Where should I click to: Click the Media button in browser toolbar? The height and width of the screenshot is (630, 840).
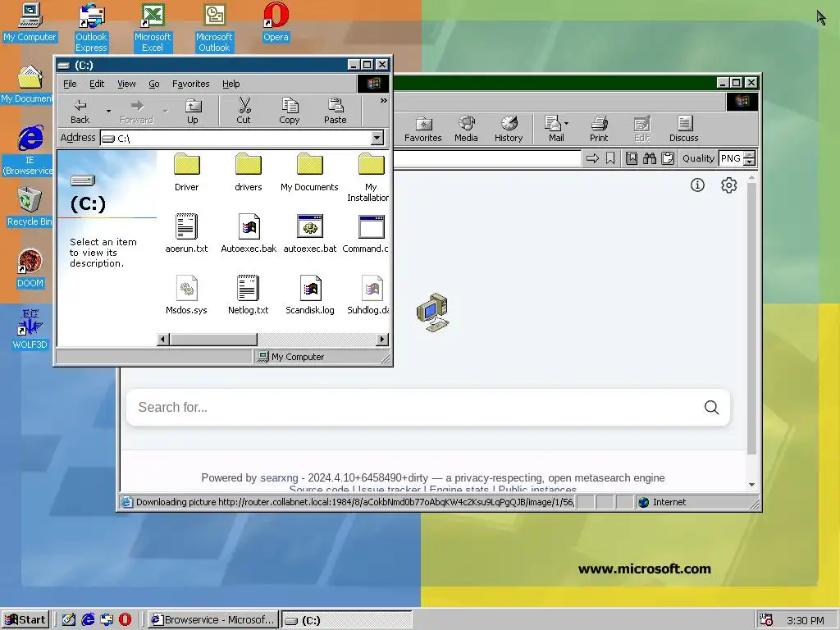(x=466, y=129)
